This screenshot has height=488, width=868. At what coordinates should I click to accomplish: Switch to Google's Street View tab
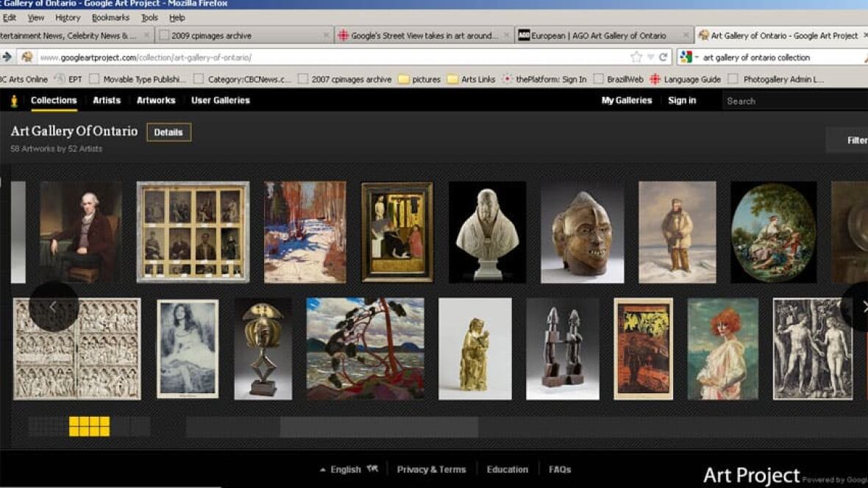[x=424, y=35]
